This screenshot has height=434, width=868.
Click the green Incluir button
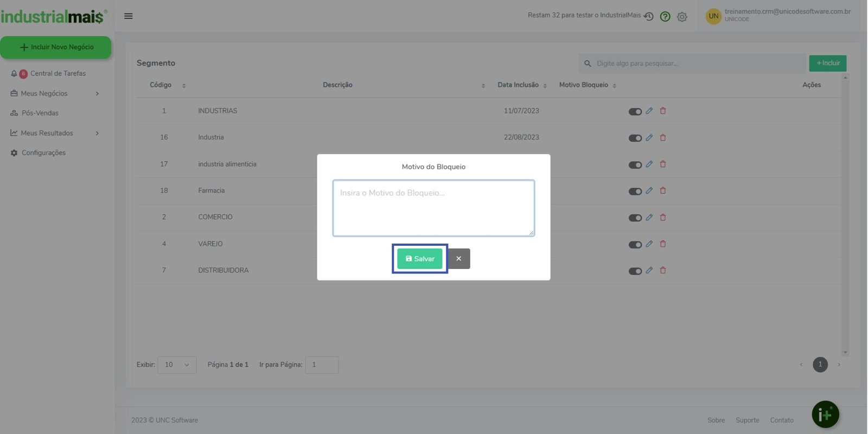point(827,63)
